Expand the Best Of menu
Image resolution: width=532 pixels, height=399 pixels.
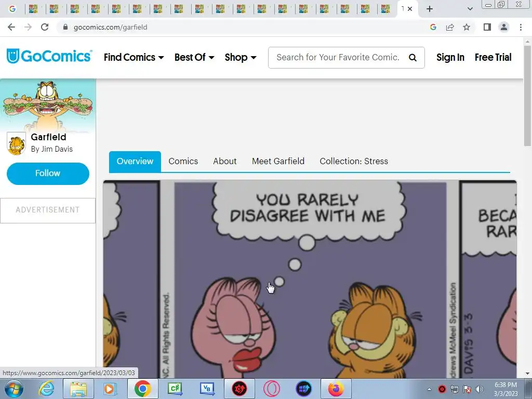click(x=194, y=57)
